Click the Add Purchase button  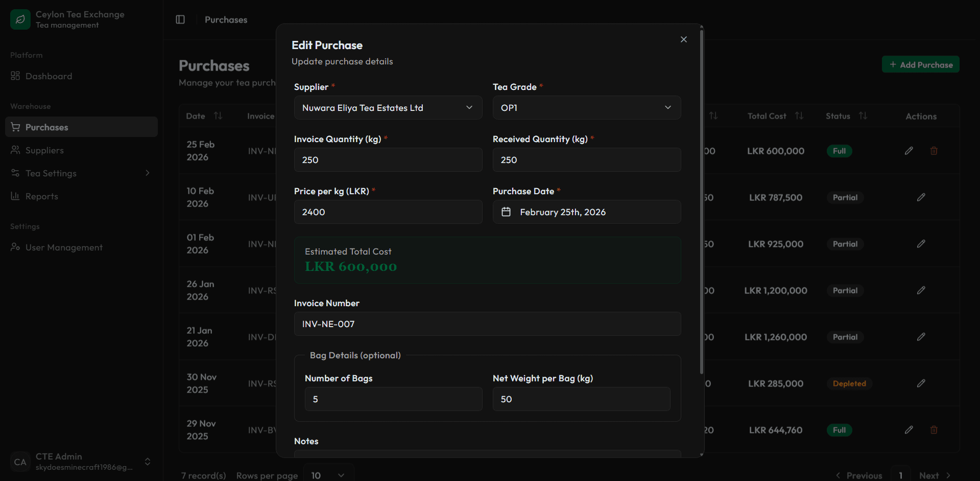coord(920,64)
